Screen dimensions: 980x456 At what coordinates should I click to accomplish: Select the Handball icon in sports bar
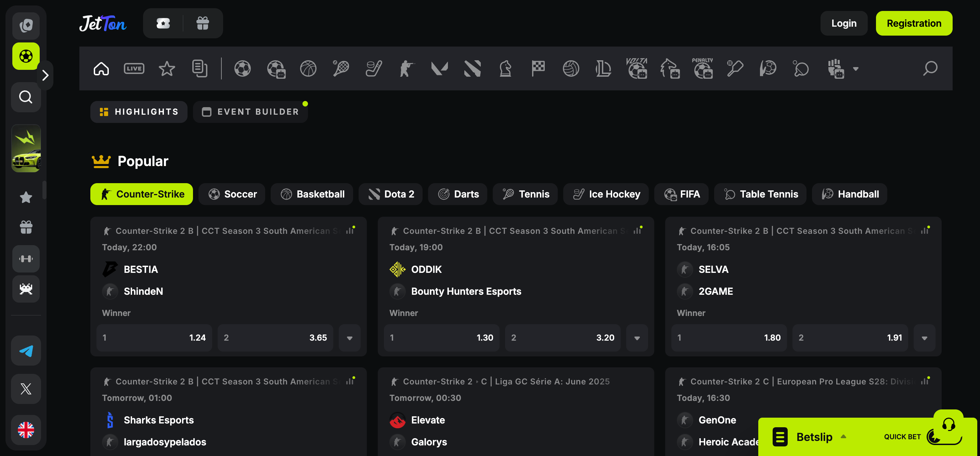[x=768, y=69]
